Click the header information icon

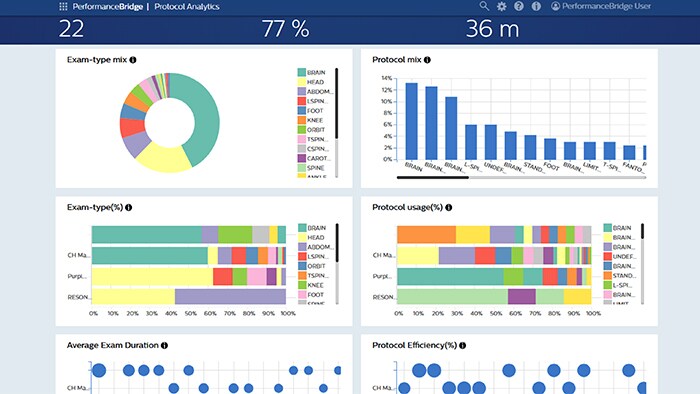(536, 6)
